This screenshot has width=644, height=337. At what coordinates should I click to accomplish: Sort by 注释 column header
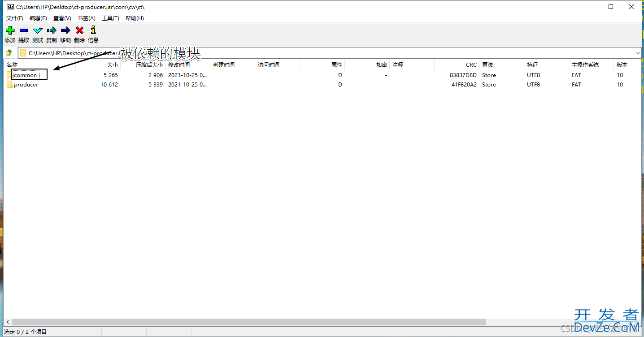tap(398, 65)
